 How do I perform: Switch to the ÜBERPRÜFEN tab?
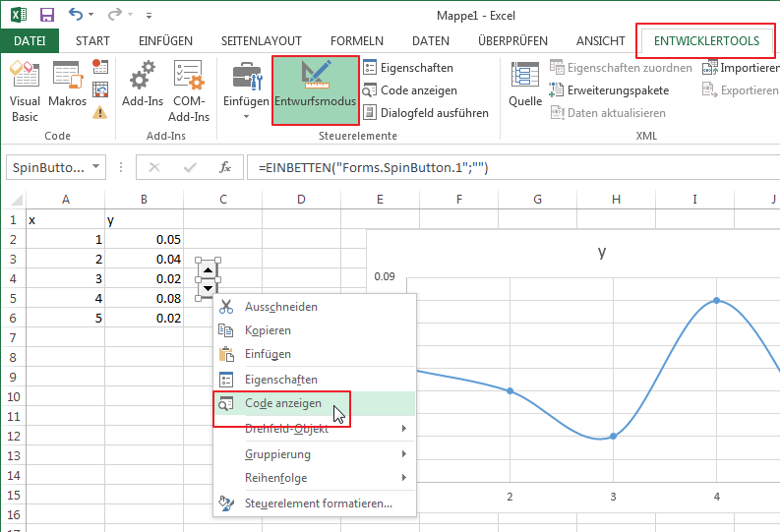(512, 40)
